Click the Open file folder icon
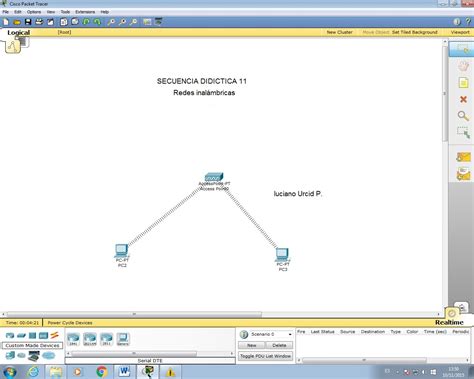 (x=17, y=22)
